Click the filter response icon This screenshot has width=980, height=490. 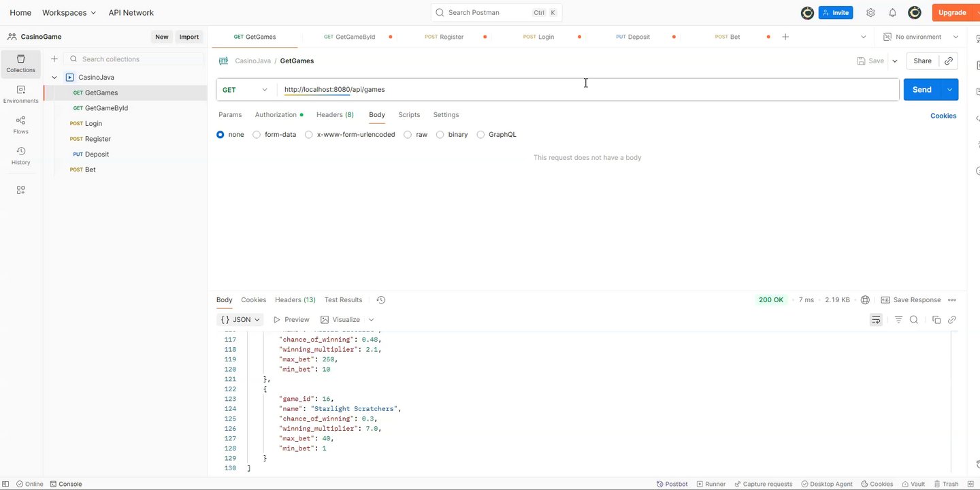tap(898, 320)
